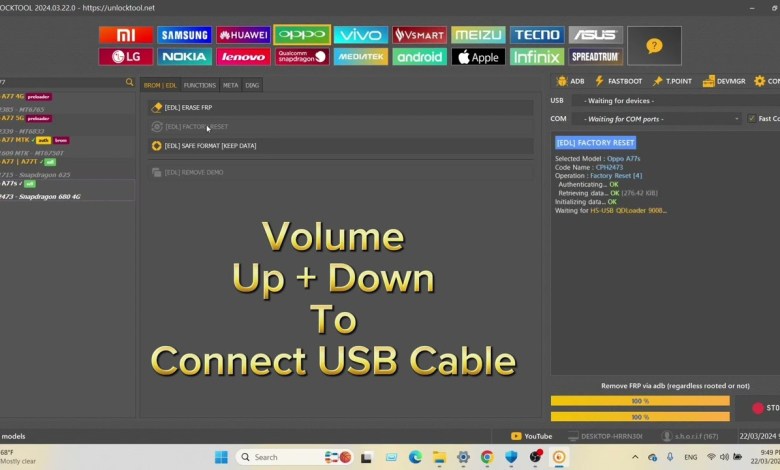The width and height of the screenshot is (780, 470).
Task: Select the Tecno brand logo
Action: [537, 35]
